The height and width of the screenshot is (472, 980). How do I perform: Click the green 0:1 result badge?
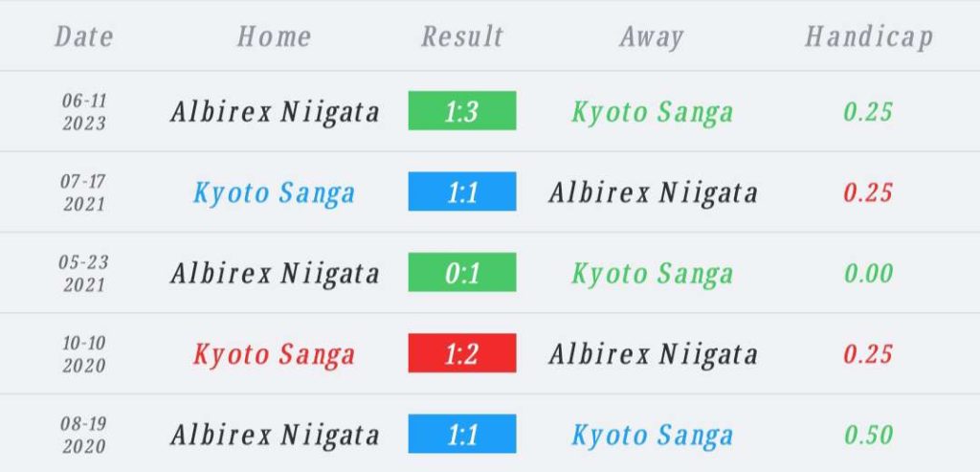pyautogui.click(x=462, y=272)
